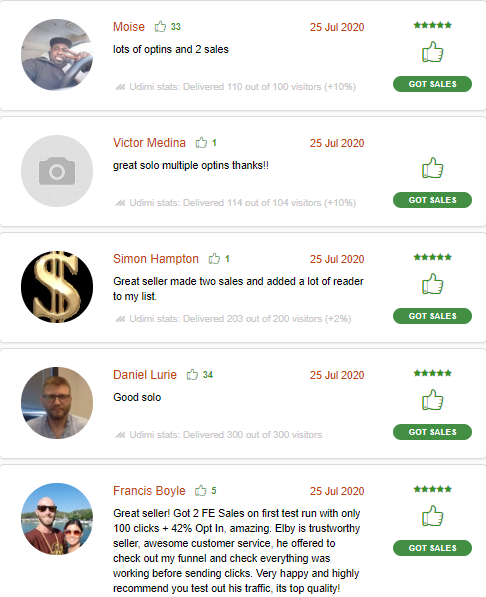Screen dimensions: 486x597
Task: Click the GOT SALES badge on Moise's review
Action: (x=432, y=84)
